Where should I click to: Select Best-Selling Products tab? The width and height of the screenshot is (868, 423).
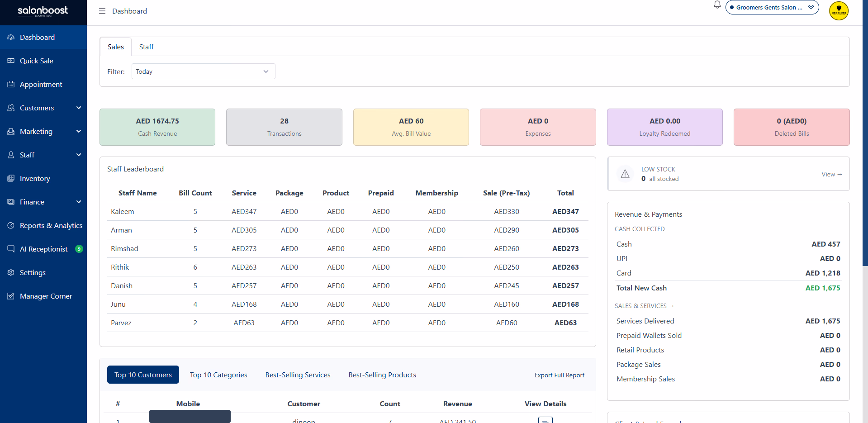click(x=382, y=375)
